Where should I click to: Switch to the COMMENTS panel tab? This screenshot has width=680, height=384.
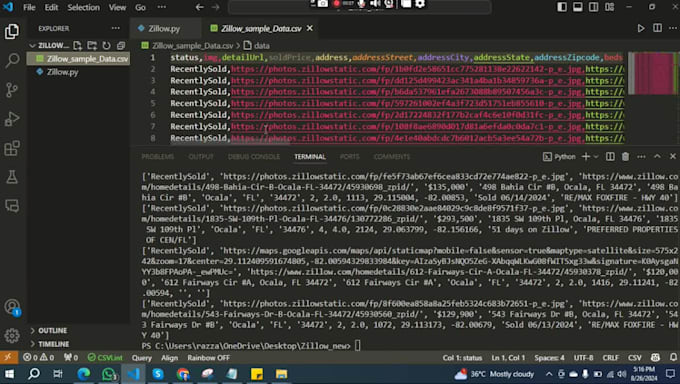click(392, 157)
